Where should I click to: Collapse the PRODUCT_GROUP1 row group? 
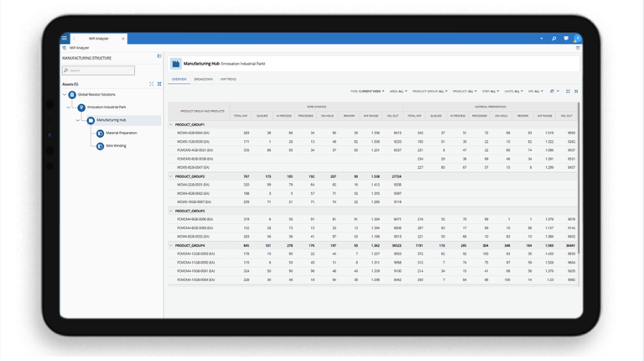(171, 124)
